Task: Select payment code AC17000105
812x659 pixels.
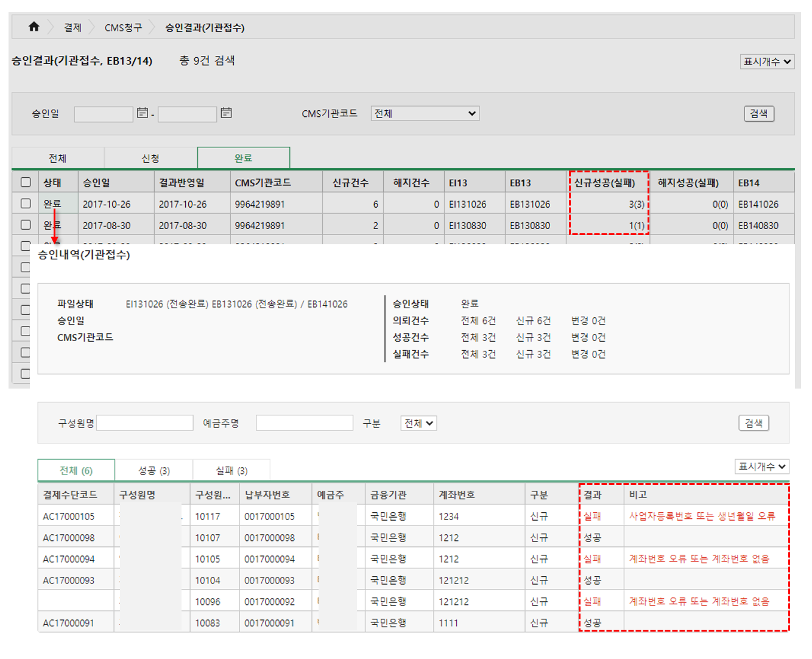Action: pos(69,516)
